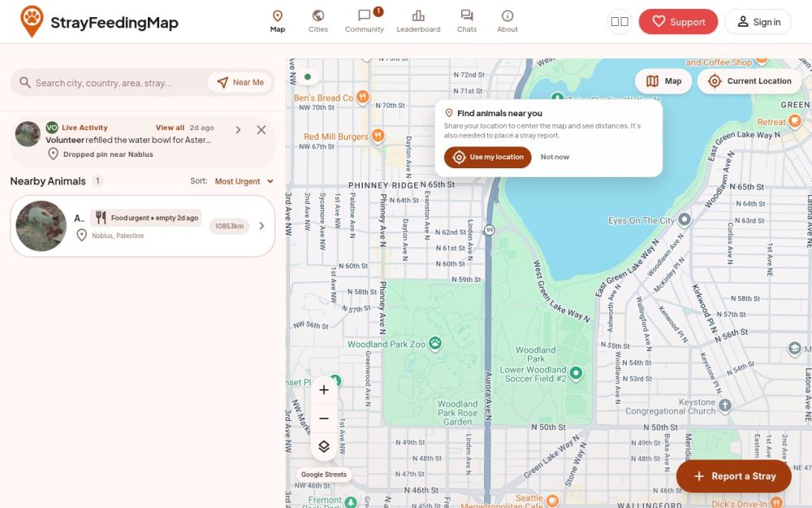
Task: Click the Google Streets label
Action: [324, 475]
